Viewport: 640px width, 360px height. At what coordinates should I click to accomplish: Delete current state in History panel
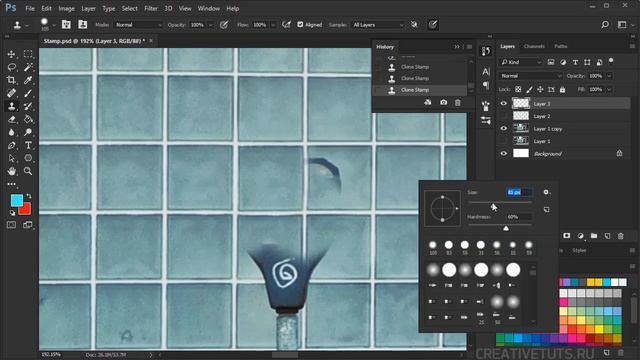pos(458,102)
